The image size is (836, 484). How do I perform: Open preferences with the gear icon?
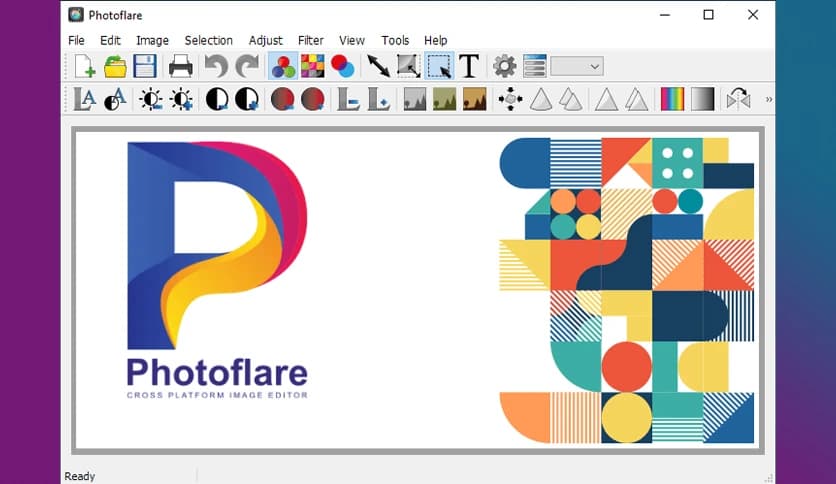[x=504, y=67]
